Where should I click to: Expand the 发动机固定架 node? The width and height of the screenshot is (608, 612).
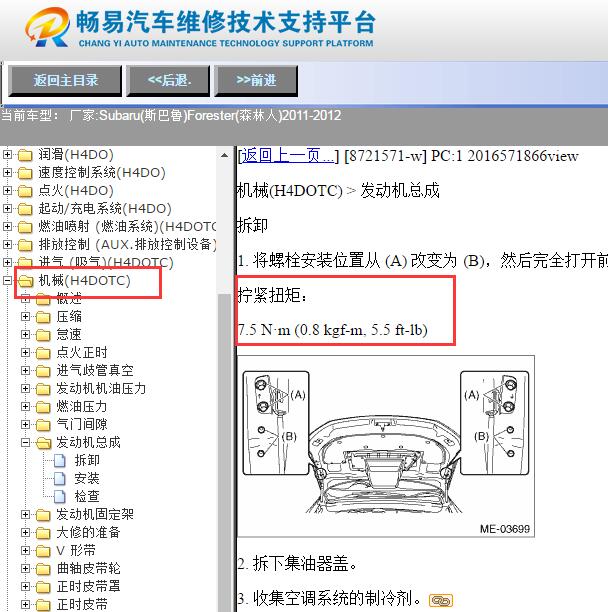click(x=25, y=514)
